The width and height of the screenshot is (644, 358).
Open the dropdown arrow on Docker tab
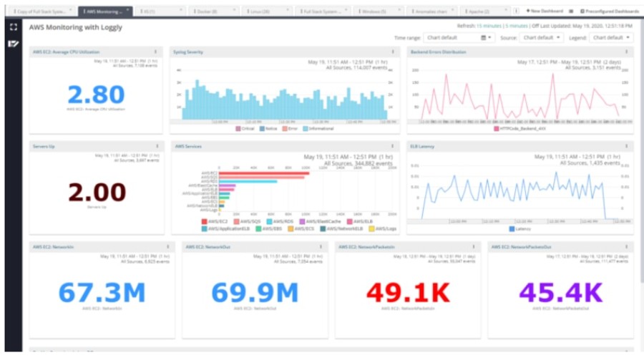(x=234, y=10)
